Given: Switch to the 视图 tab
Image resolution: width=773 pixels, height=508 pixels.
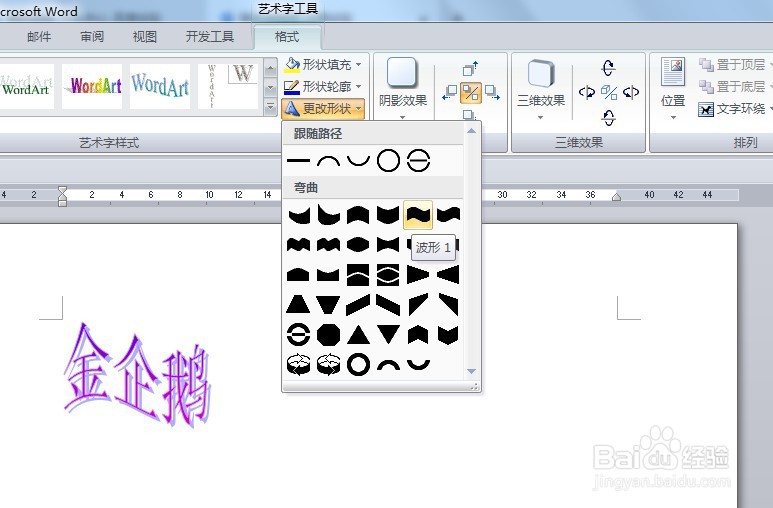Looking at the screenshot, I should (145, 36).
